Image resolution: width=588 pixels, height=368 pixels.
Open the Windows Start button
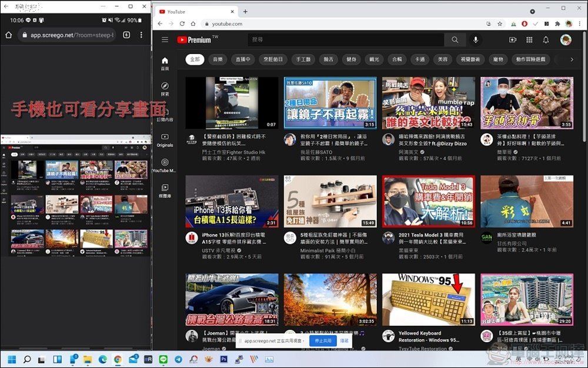pos(12,359)
